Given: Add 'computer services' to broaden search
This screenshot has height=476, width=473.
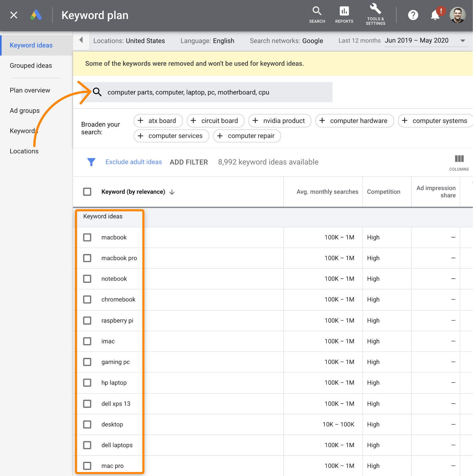Looking at the screenshot, I should click(172, 136).
